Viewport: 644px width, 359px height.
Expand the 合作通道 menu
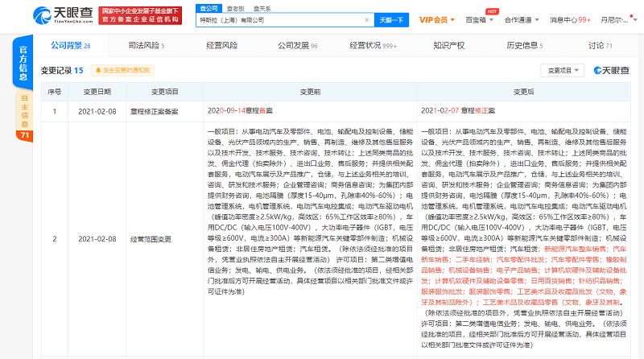point(522,19)
